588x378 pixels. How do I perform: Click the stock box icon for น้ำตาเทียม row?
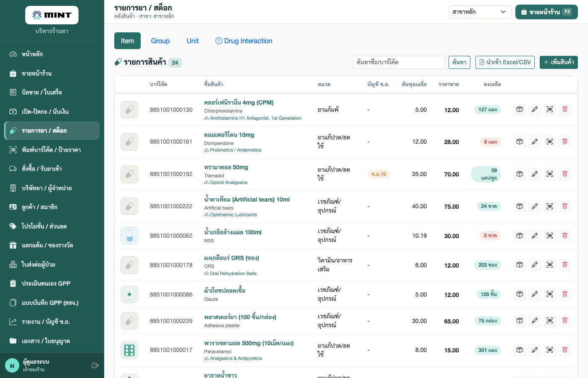pyautogui.click(x=520, y=206)
